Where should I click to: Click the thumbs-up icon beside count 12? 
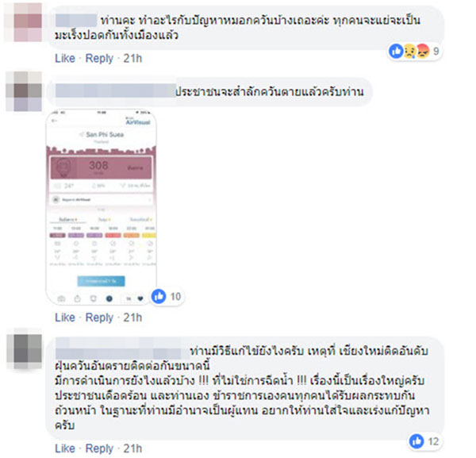(416, 441)
